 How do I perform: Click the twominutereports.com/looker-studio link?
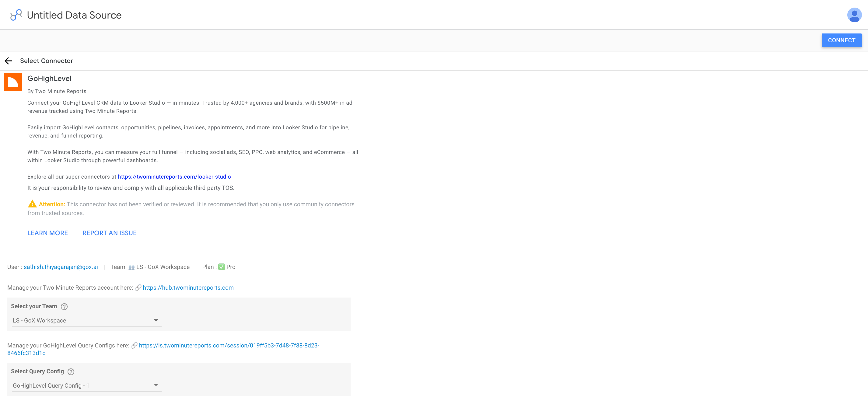click(174, 176)
